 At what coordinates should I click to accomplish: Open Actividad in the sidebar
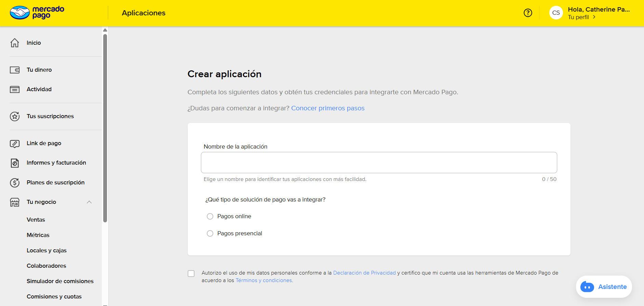[39, 89]
